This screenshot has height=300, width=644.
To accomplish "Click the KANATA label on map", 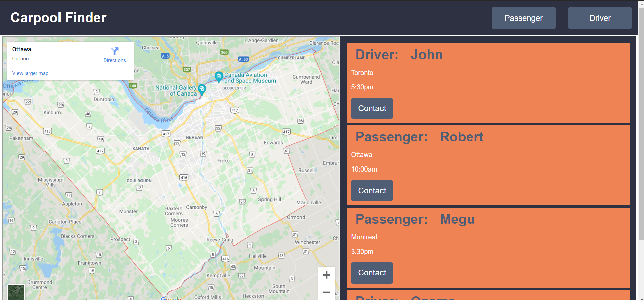I will [141, 148].
